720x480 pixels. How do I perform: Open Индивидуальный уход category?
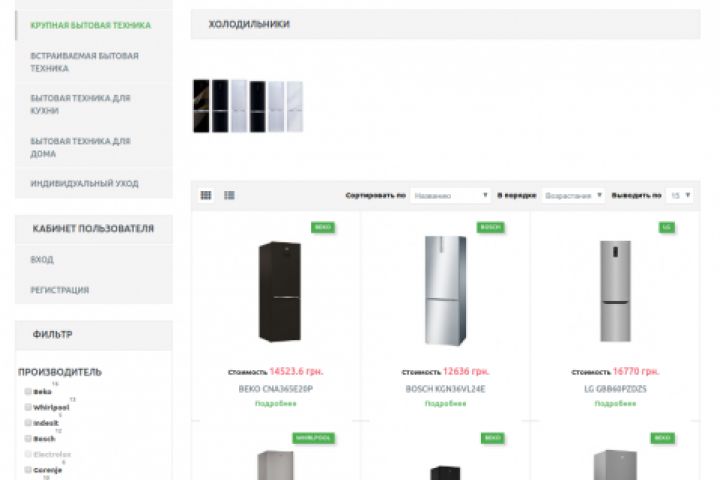[x=84, y=183]
